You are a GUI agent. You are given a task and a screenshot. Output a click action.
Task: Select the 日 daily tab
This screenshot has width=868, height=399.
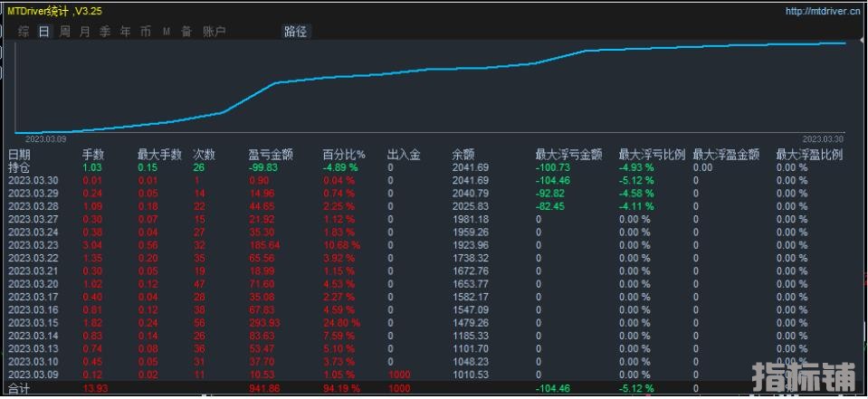point(43,32)
